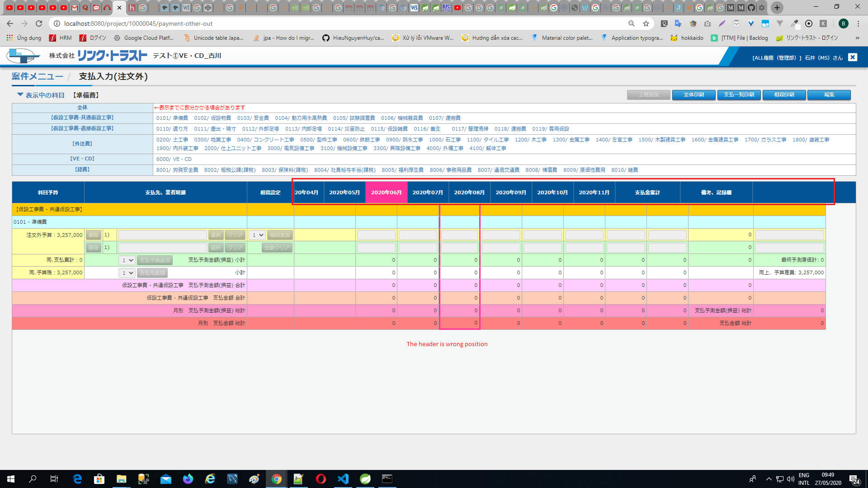This screenshot has height=488, width=868.
Task: Open the dropdown next to 支払先追加
Action: tap(127, 273)
